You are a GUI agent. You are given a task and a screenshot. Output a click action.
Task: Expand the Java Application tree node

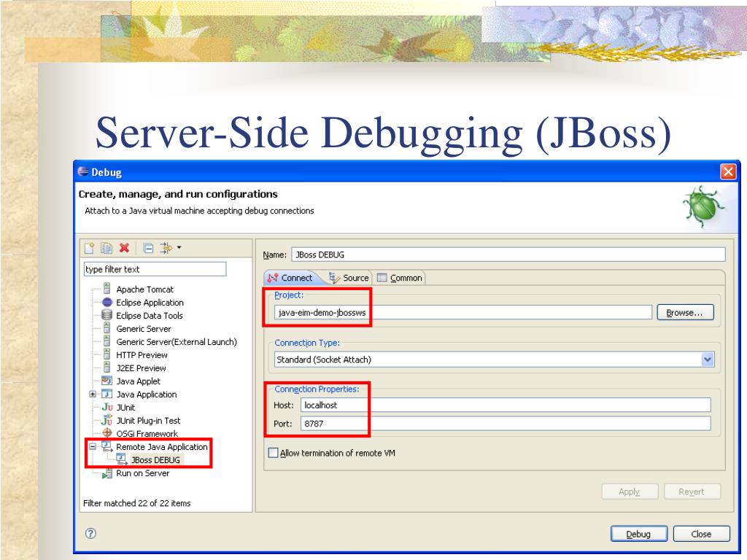pos(93,394)
